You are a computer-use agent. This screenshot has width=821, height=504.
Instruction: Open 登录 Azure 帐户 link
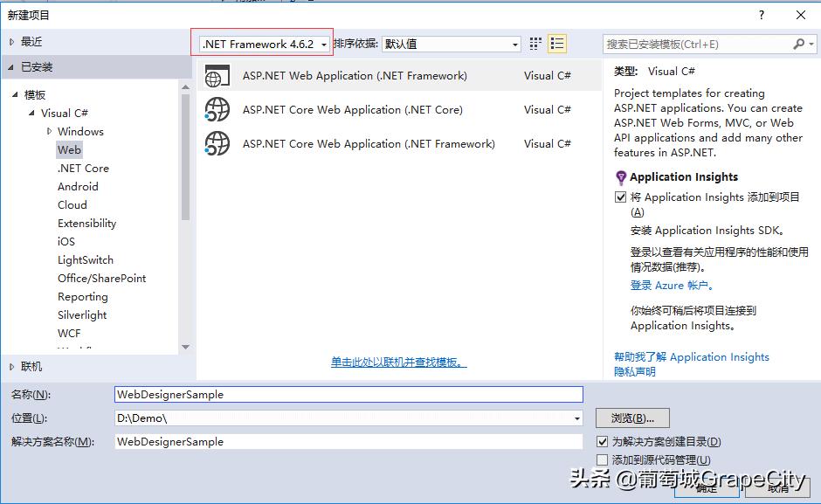672,286
